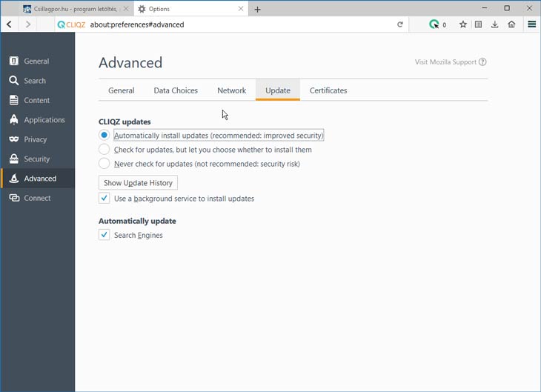
Task: Open the Cliqz anti-tracking control icon
Action: [x=434, y=24]
